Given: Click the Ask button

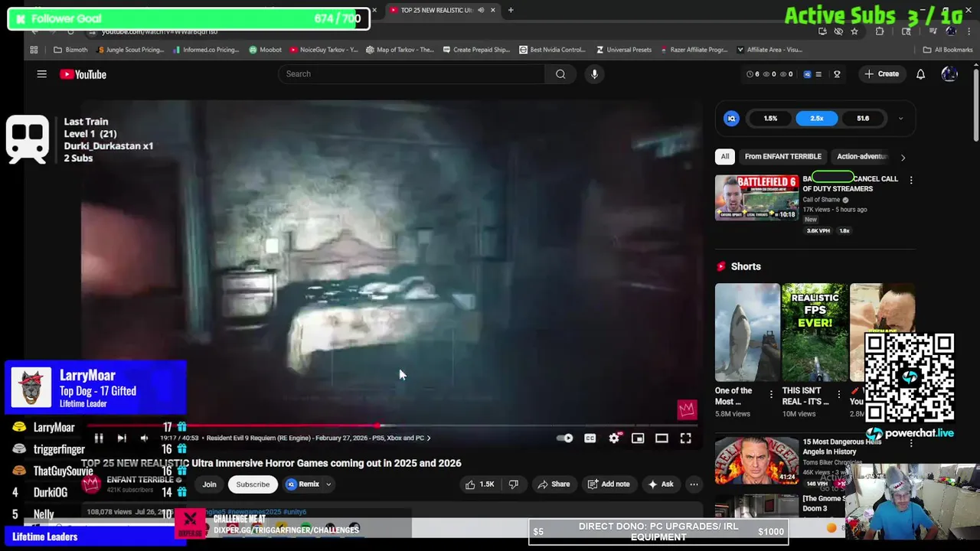Looking at the screenshot, I should 660,484.
